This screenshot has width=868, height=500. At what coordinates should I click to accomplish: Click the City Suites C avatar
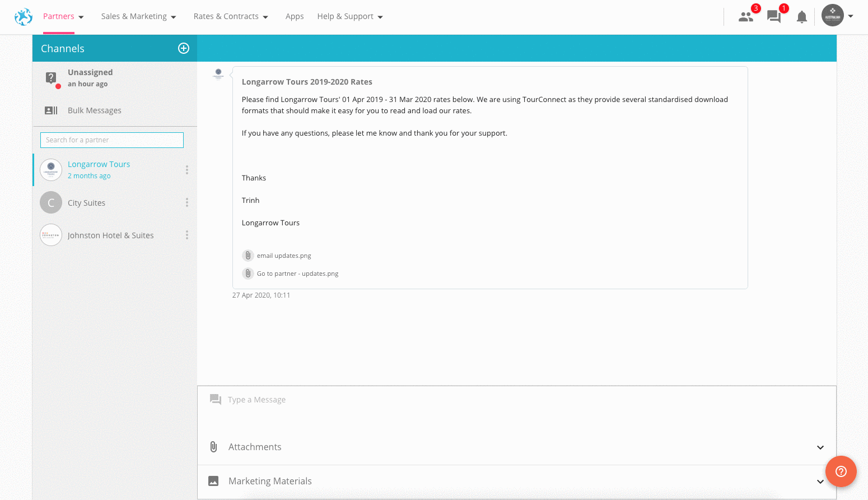51,202
